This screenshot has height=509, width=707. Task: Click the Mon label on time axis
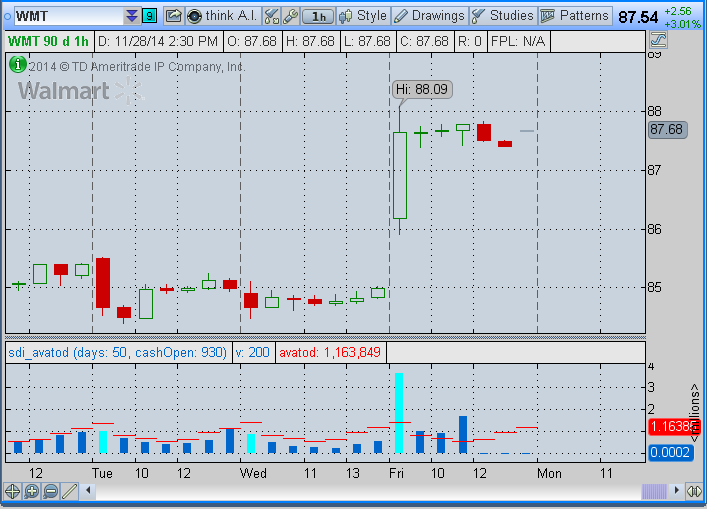549,473
